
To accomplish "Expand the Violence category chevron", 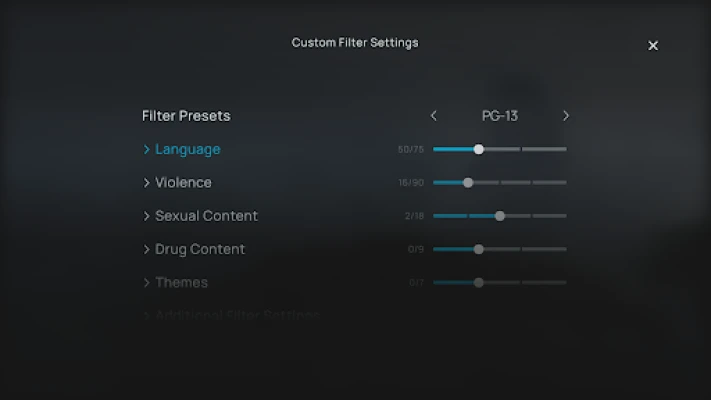I will (146, 182).
